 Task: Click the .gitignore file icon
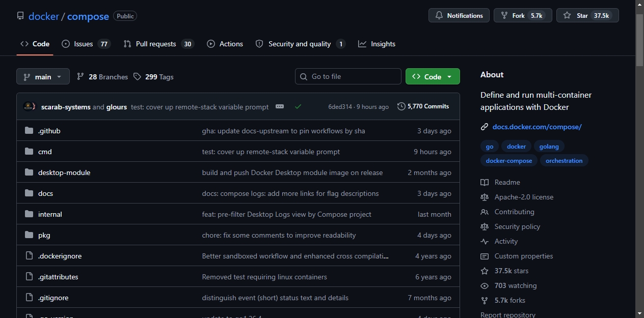(x=29, y=298)
